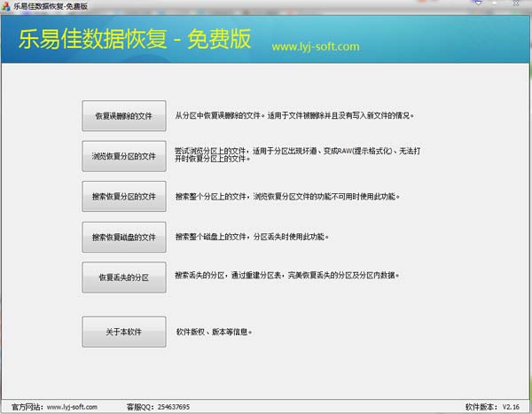Start 搜索恢复磁盘的文件 recovery

(x=123, y=237)
